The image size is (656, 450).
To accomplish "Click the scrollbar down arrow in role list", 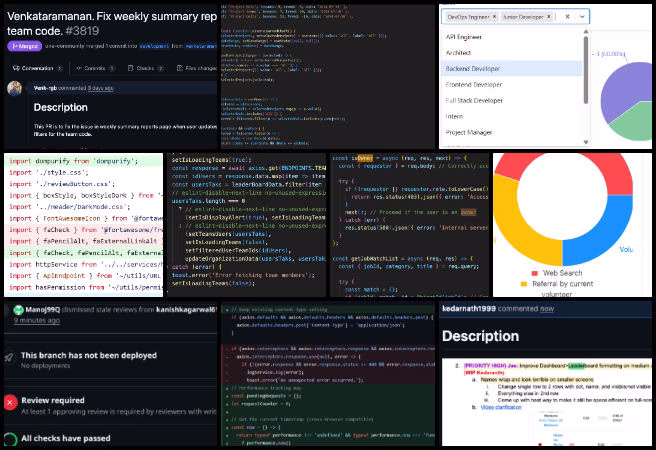I will coord(586,142).
